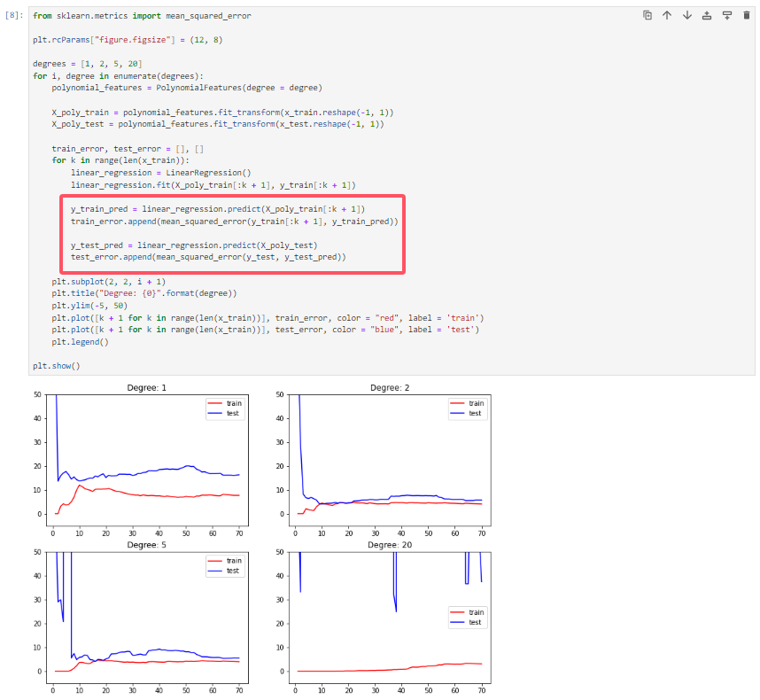Click the test_error.append code line
The width and height of the screenshot is (760, 700).
[208, 257]
